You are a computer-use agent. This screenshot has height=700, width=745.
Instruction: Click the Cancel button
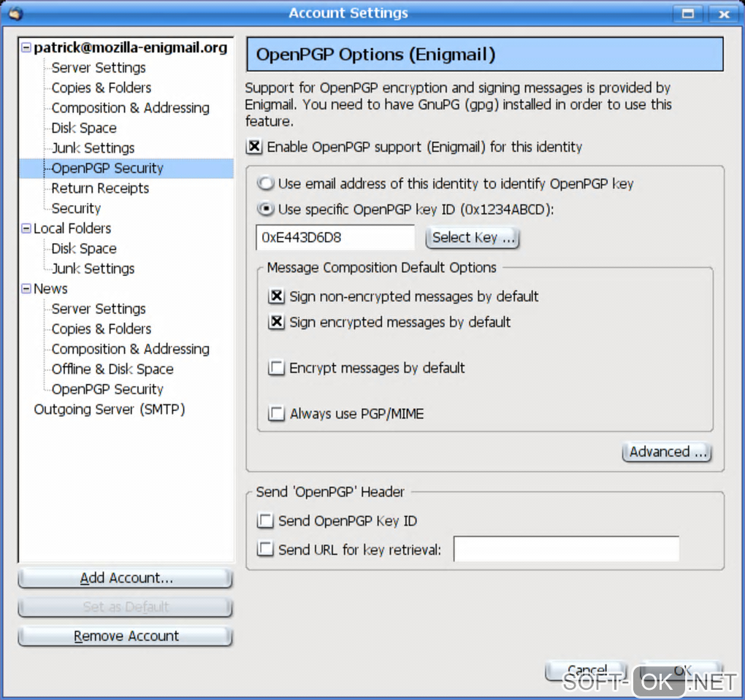[x=587, y=671]
